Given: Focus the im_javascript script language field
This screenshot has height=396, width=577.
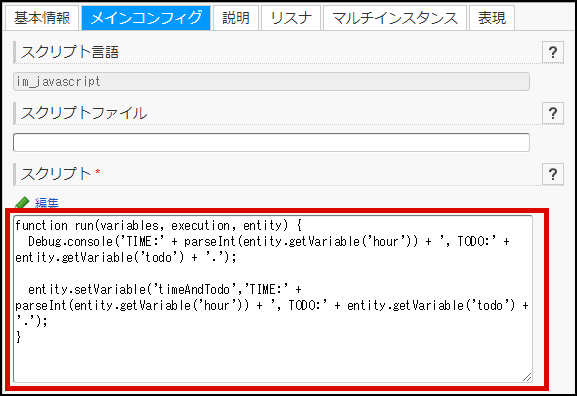Looking at the screenshot, I should click(271, 81).
